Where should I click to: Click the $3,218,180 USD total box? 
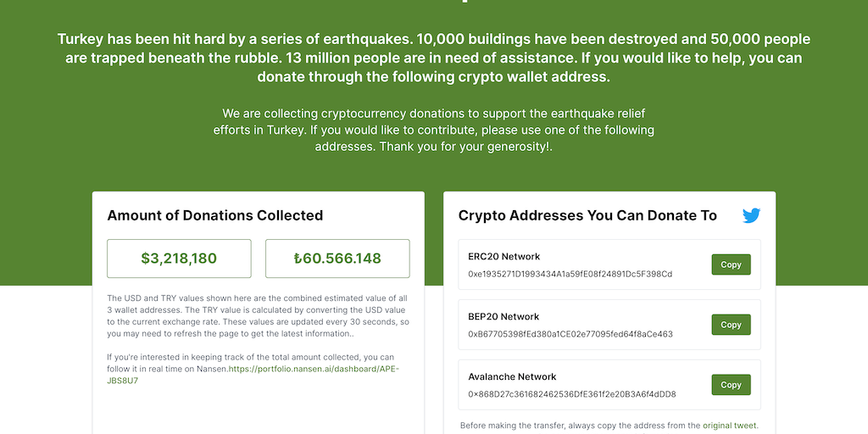point(179,259)
